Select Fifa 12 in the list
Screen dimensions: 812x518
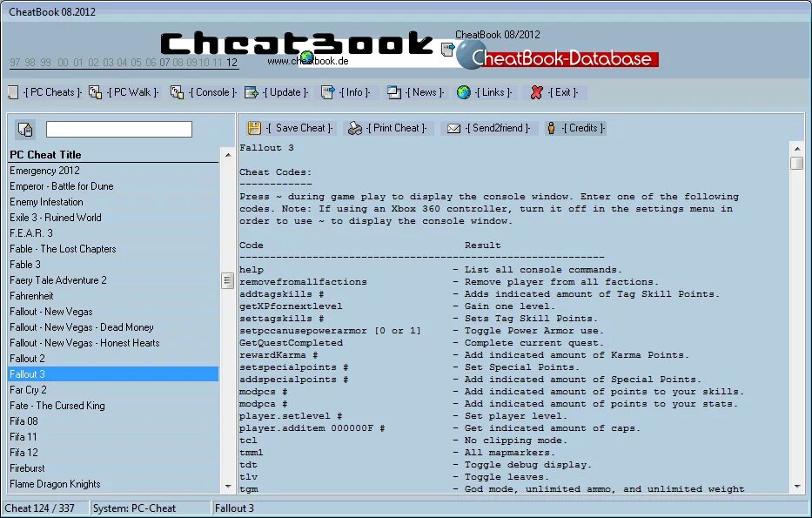[x=113, y=452]
